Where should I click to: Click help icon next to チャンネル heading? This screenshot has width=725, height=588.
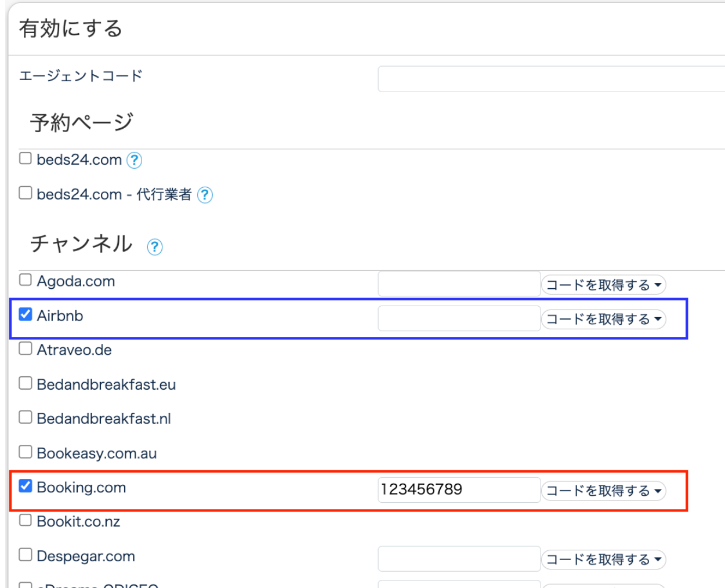click(154, 247)
